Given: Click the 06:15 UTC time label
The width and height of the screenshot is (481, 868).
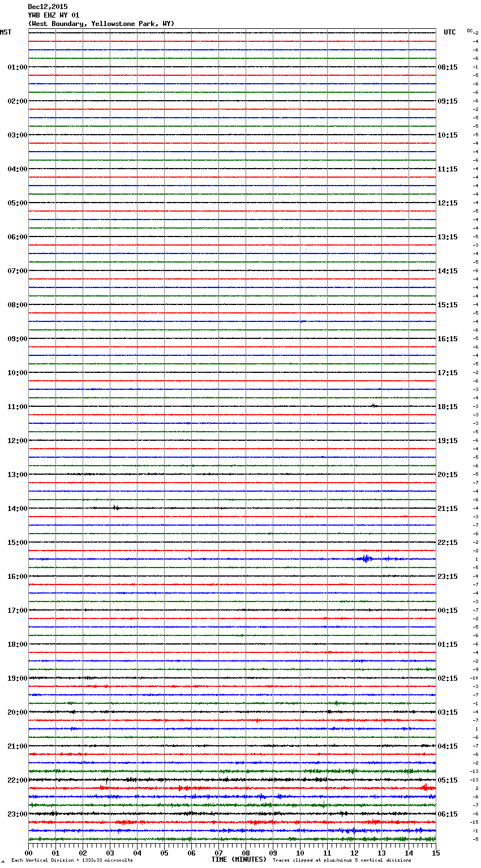Looking at the screenshot, I should tap(448, 814).
